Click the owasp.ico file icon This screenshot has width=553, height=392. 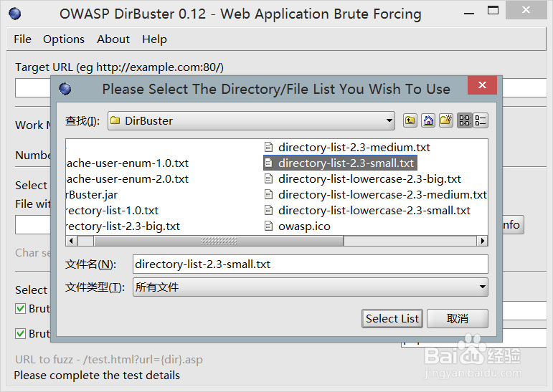pyautogui.click(x=269, y=226)
